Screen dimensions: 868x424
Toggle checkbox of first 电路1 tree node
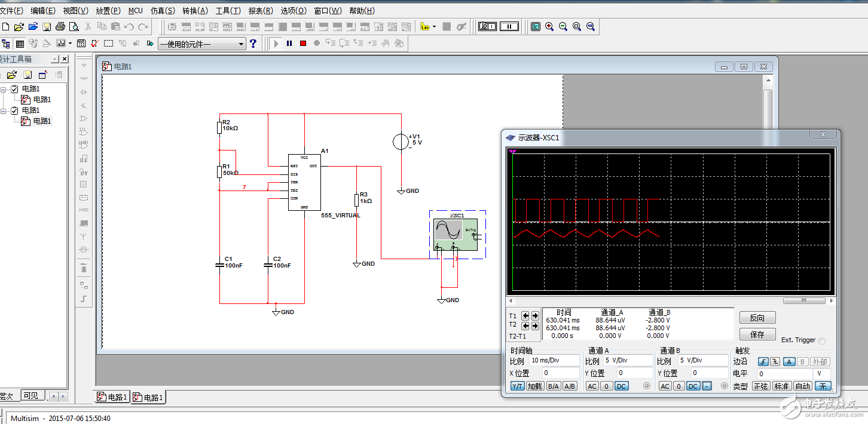[x=15, y=89]
